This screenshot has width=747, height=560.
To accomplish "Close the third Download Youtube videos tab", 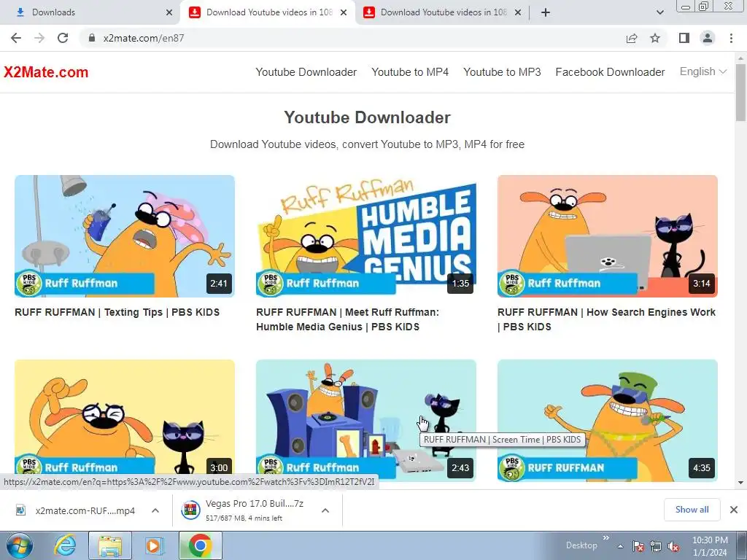I will [x=518, y=12].
